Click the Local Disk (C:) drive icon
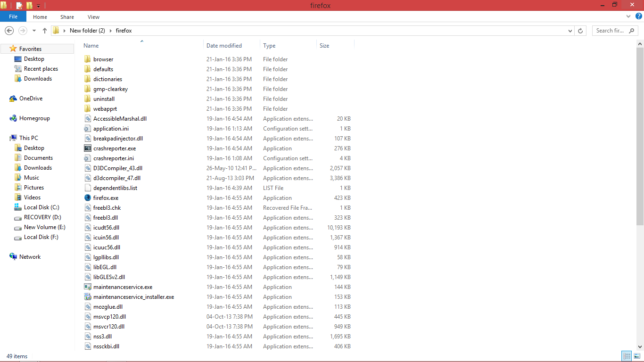The image size is (644, 362). 18,207
